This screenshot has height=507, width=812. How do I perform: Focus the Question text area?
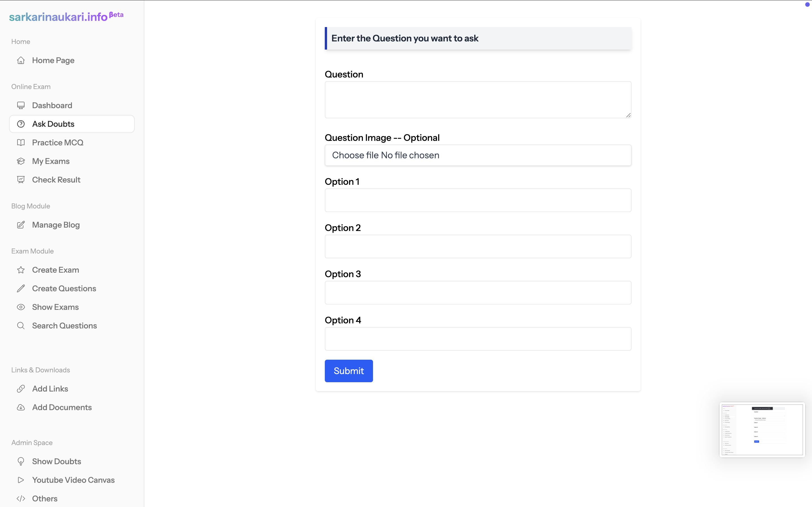pos(478,100)
